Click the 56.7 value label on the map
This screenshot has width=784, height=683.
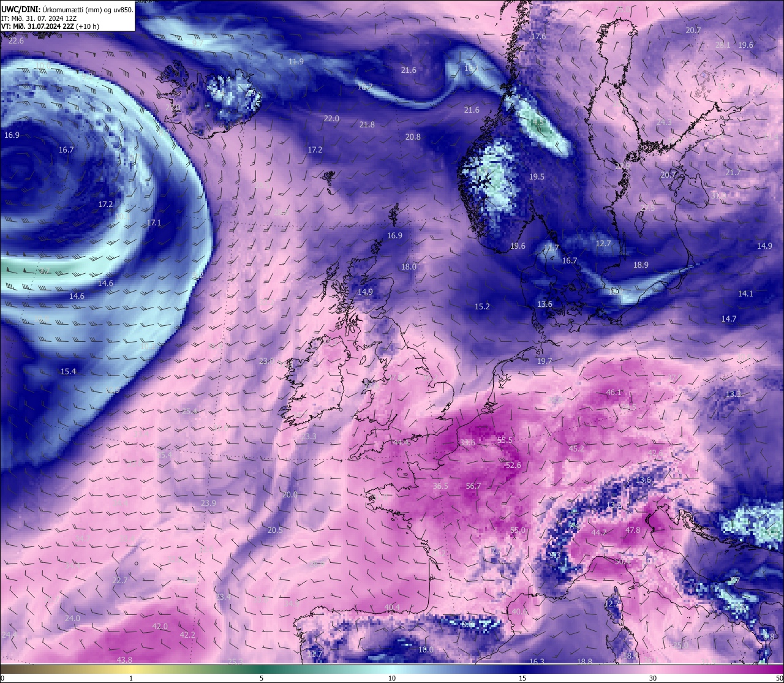pos(473,486)
